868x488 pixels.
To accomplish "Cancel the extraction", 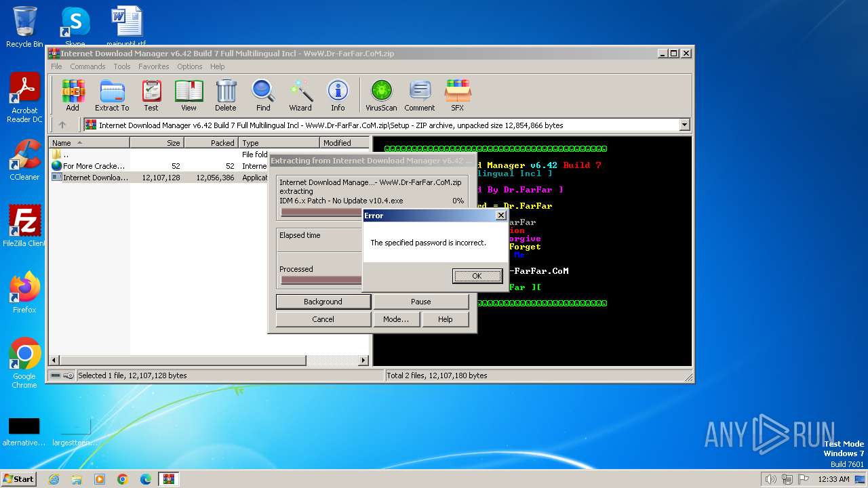I will coord(323,319).
